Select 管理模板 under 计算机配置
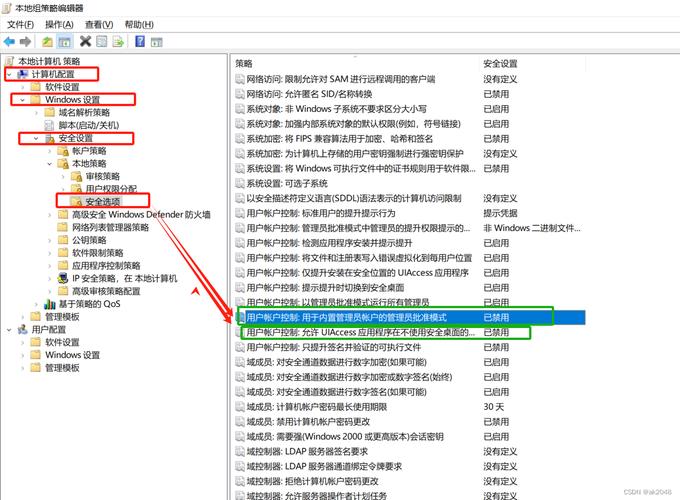This screenshot has height=500, width=680. point(62,317)
